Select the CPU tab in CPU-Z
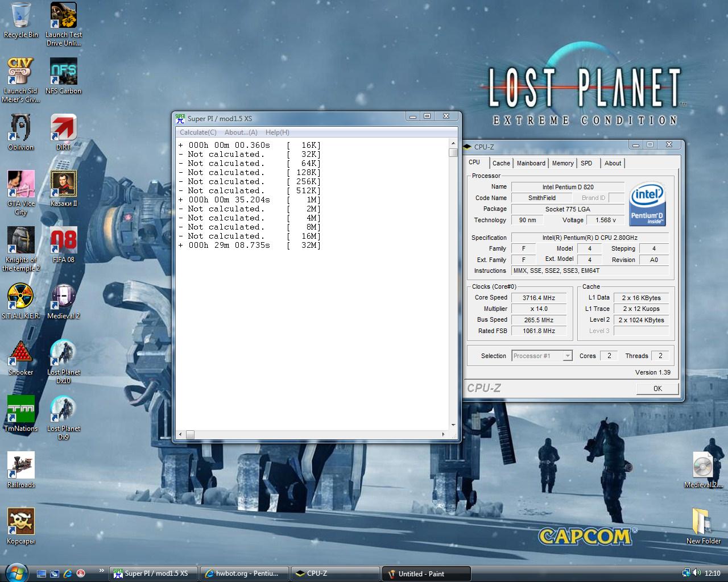728x582 pixels. tap(474, 162)
